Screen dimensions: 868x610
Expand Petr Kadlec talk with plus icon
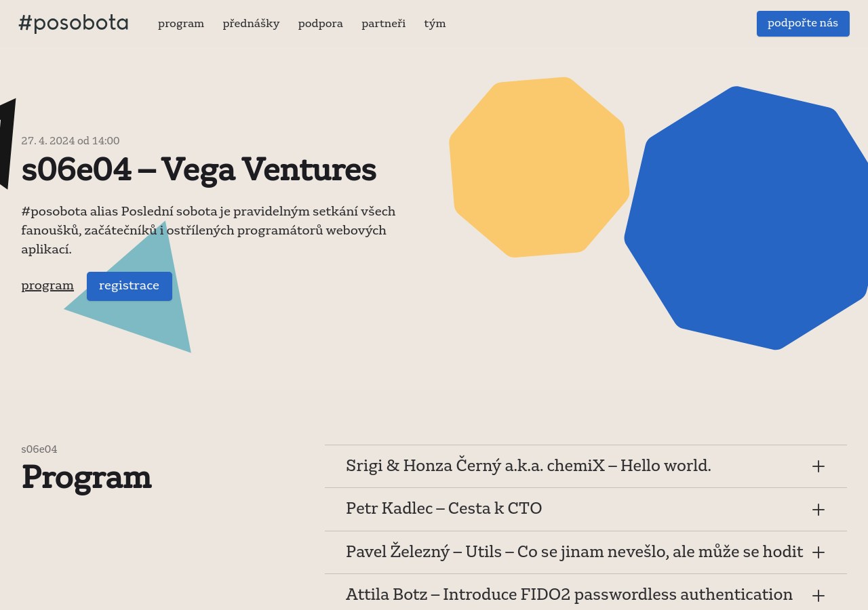pos(818,510)
